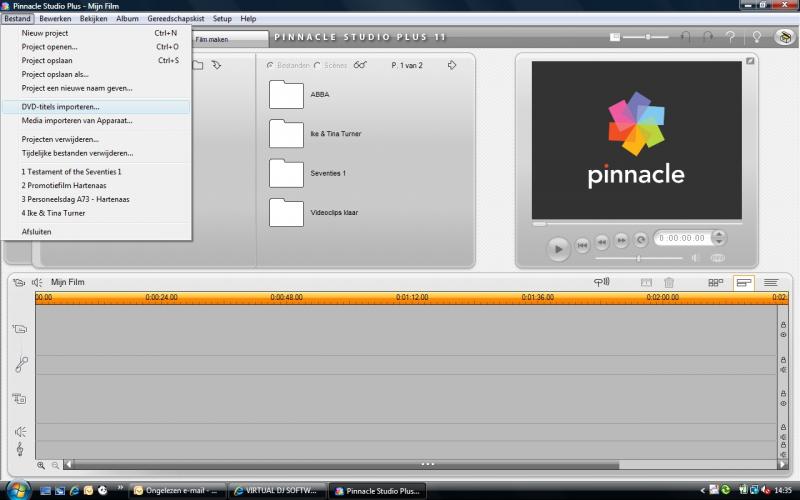Adjust the player jog slider
Image resolution: width=800 pixels, height=500 pixels.
coord(638,258)
